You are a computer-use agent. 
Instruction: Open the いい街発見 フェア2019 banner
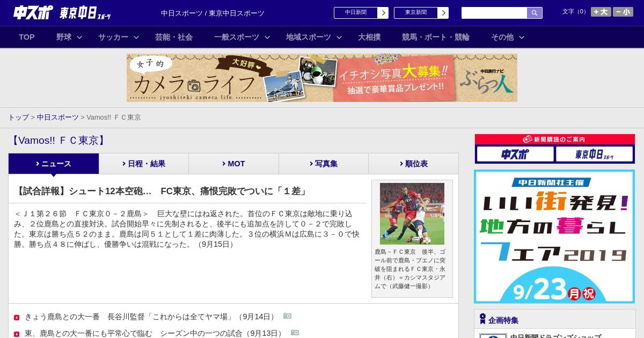click(x=554, y=237)
